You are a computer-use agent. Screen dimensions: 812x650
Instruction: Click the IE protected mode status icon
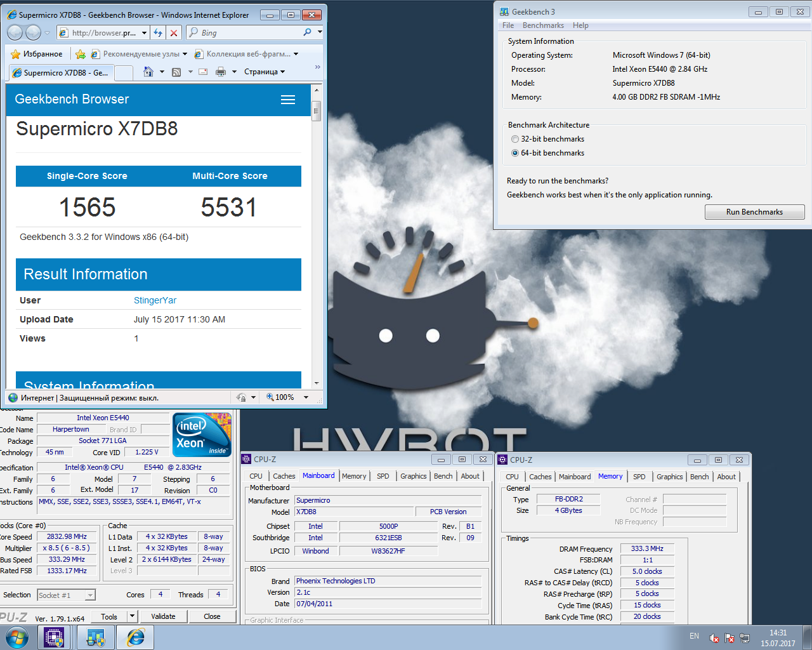241,397
